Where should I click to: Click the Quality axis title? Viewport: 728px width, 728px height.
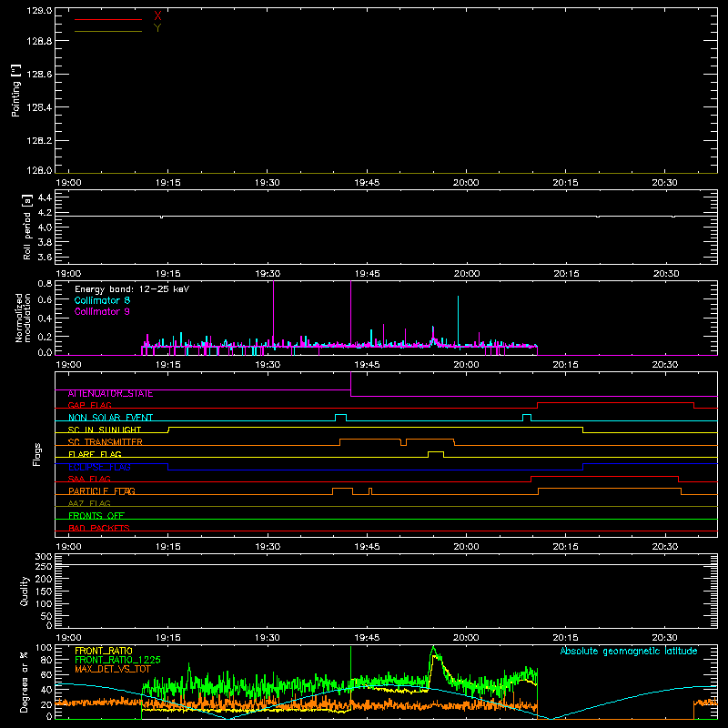tap(25, 591)
